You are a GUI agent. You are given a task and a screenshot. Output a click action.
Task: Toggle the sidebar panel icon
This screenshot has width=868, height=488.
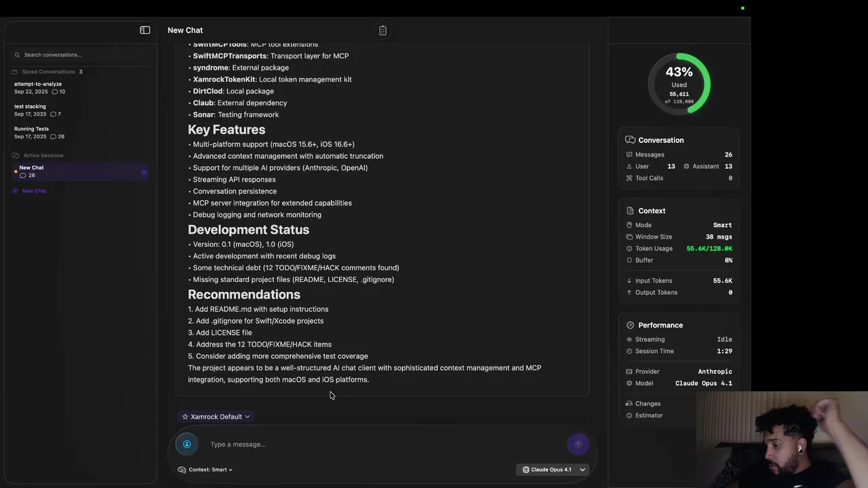pos(145,30)
